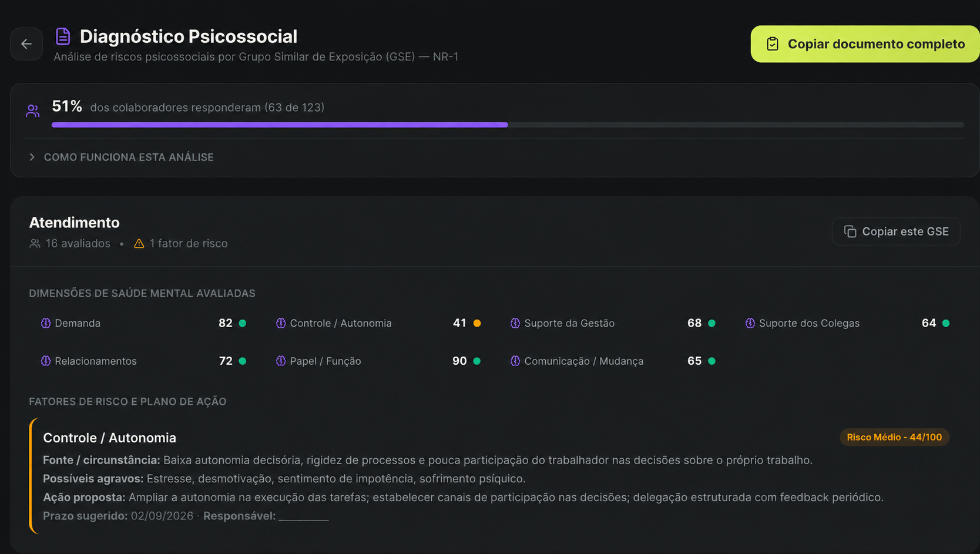
Task: Click the brain icon beside Comunicação / Mudança
Action: point(515,361)
